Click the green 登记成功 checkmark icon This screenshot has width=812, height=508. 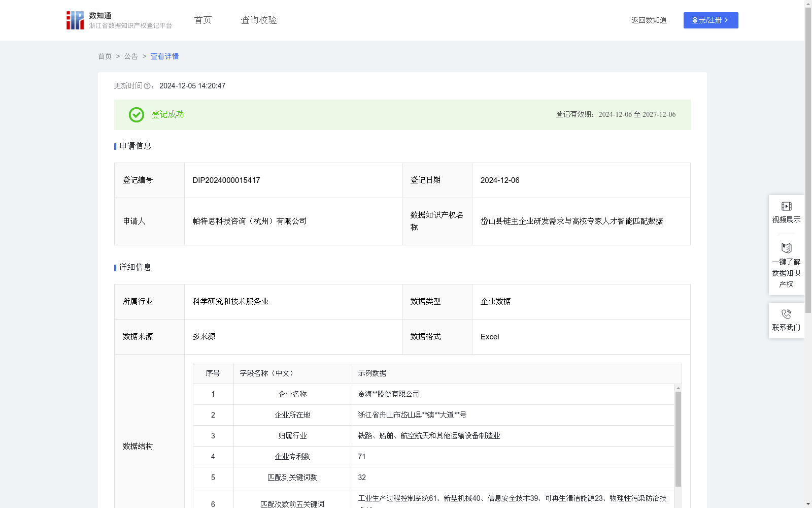tap(136, 115)
